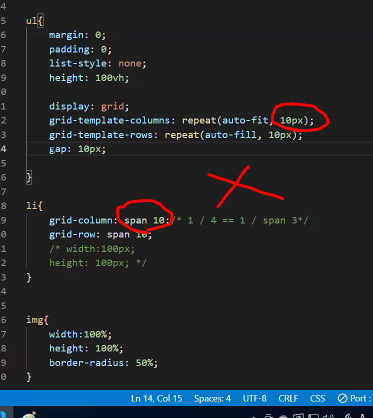Click the grid-template-columns property name
This screenshot has height=418, width=373.
click(x=110, y=120)
